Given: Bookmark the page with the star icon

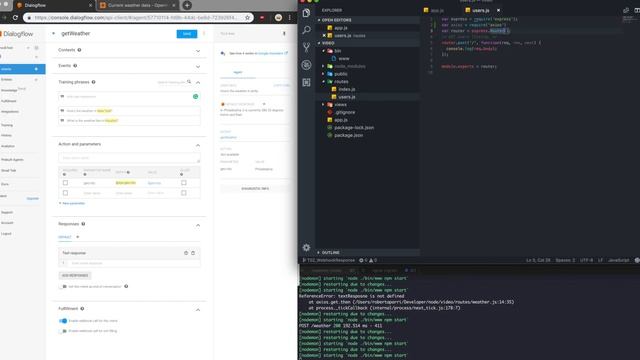Looking at the screenshot, I should (x=247, y=18).
